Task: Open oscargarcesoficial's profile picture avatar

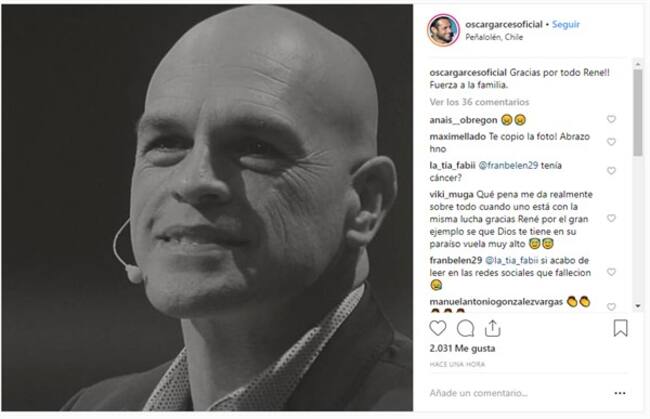Action: (x=444, y=30)
